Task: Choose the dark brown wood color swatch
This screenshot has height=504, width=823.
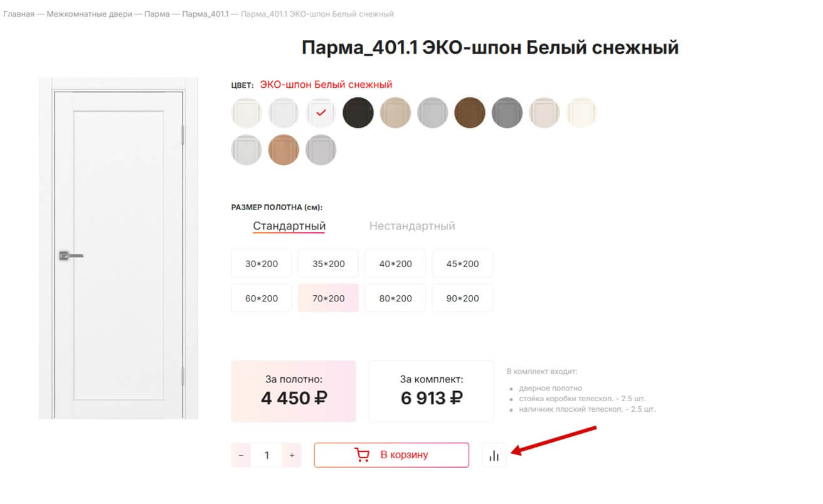Action: 470,113
